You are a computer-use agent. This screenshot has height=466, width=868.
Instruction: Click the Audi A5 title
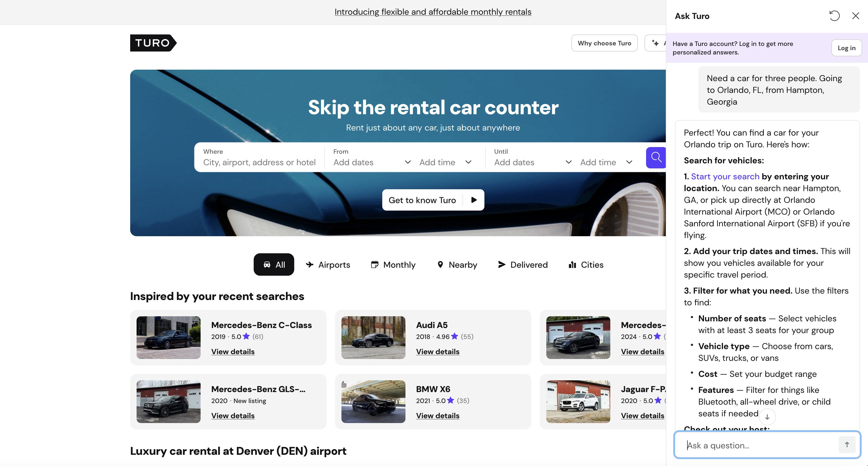432,325
